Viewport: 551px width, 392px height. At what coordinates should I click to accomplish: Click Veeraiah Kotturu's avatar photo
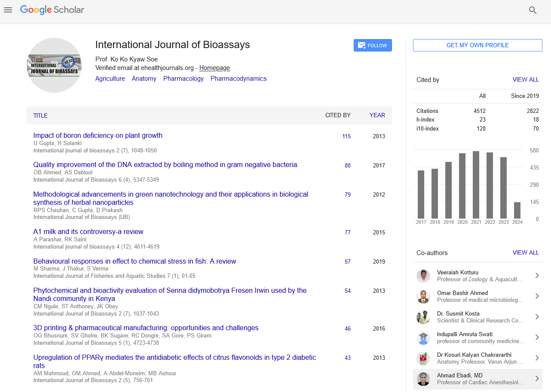(423, 276)
